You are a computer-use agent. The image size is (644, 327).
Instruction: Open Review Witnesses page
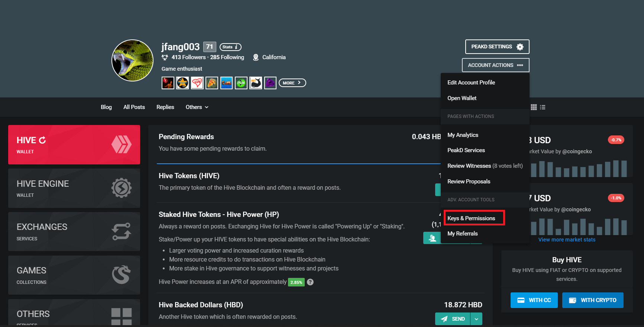pyautogui.click(x=485, y=166)
